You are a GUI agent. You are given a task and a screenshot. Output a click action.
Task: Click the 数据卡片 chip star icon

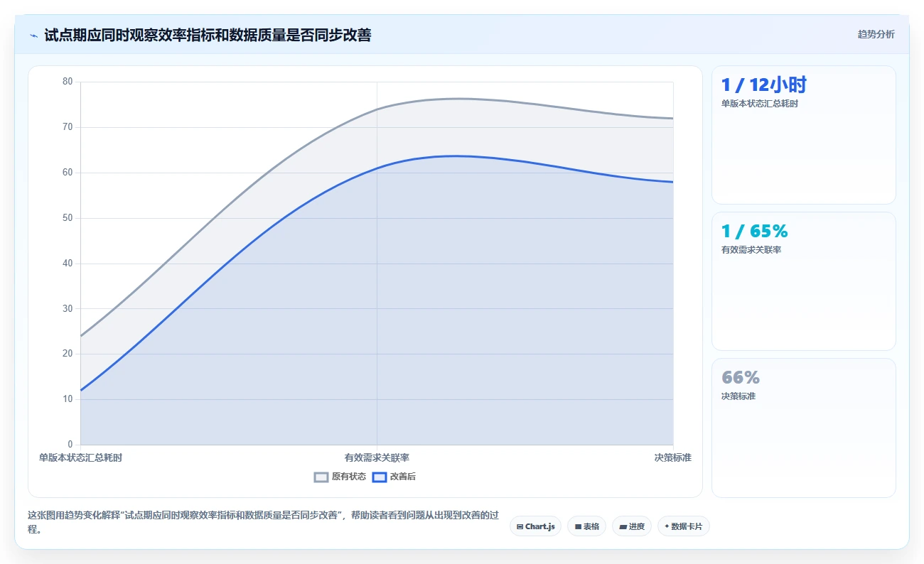coord(667,526)
